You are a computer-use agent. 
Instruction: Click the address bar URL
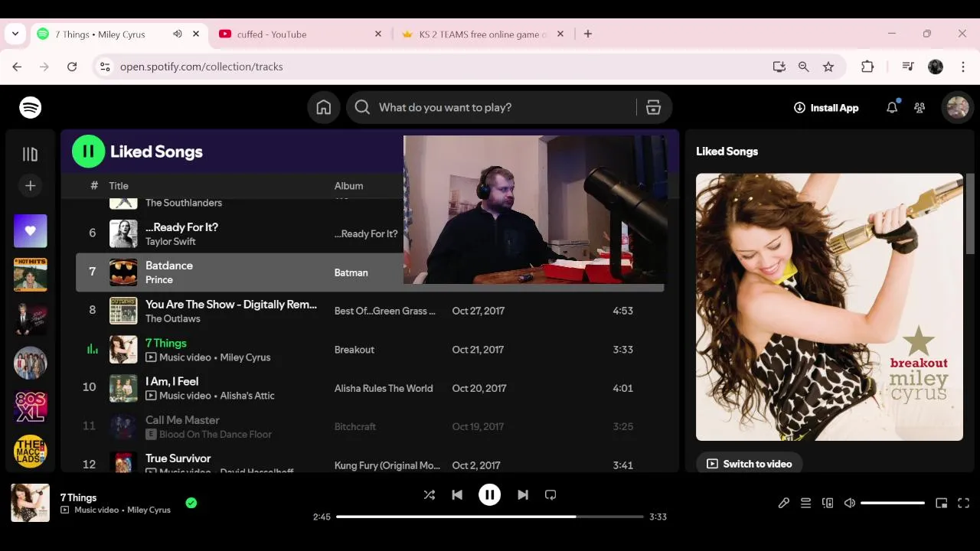click(x=201, y=67)
